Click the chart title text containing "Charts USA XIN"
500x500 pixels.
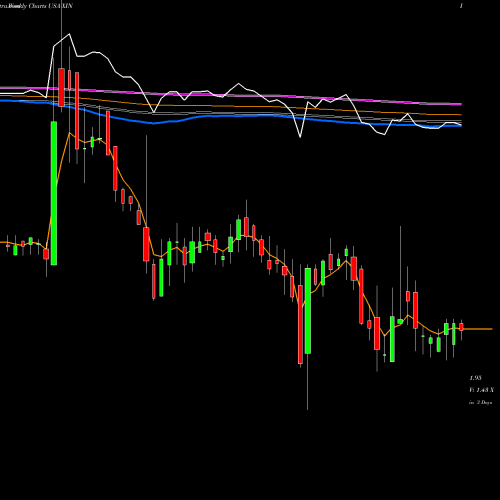(36, 6)
